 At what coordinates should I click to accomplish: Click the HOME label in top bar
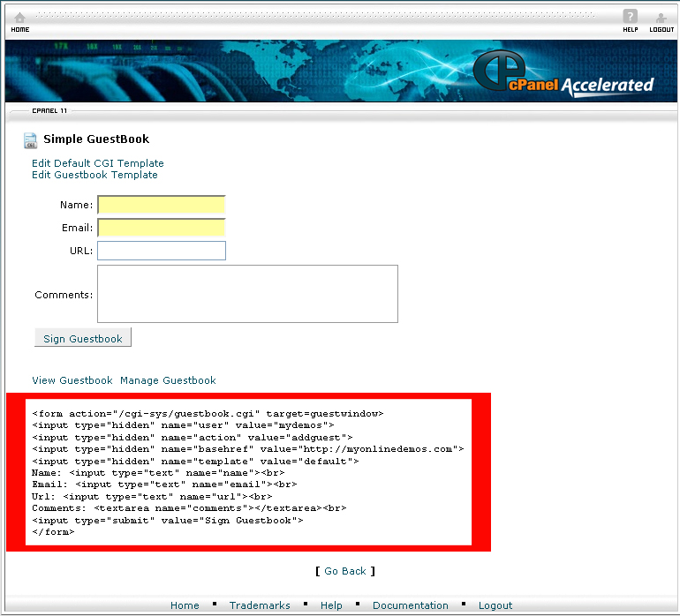pyautogui.click(x=20, y=29)
